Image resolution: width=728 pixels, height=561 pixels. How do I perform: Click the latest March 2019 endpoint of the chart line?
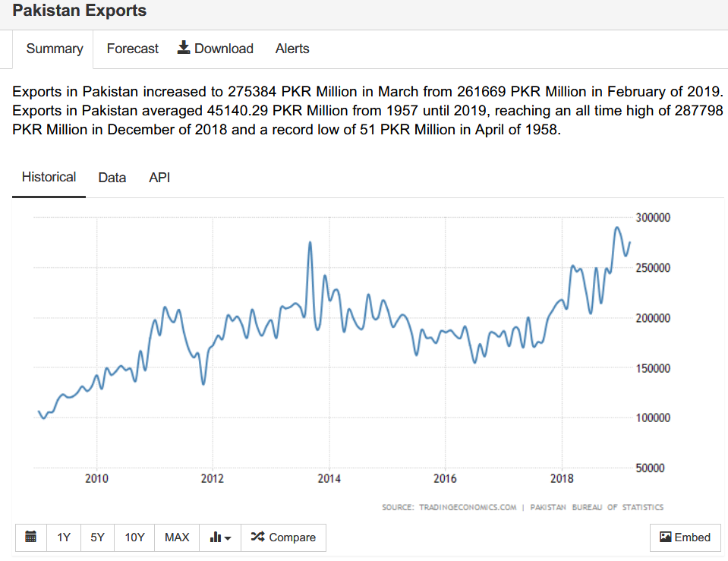click(629, 242)
